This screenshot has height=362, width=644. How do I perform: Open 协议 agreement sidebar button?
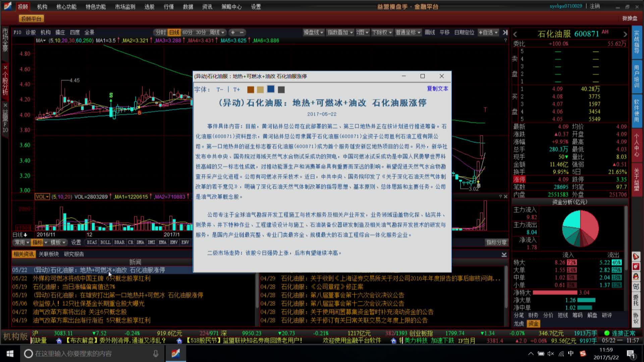[636, 318]
